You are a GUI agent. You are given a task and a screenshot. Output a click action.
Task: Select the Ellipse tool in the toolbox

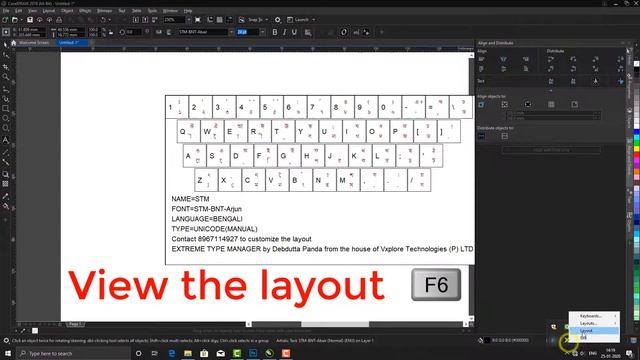(5, 119)
